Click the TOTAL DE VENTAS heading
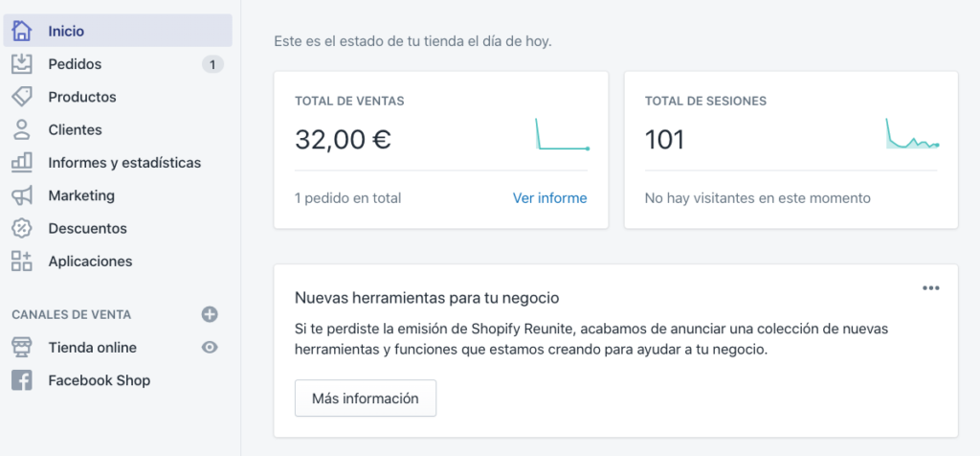 [x=349, y=101]
